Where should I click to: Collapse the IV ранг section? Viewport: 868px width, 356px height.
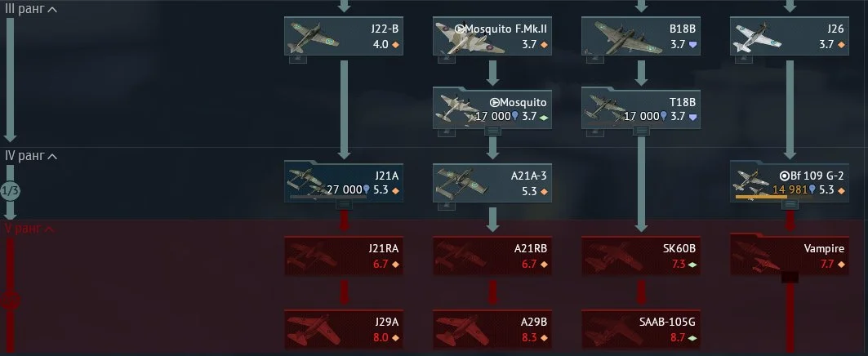(31, 156)
